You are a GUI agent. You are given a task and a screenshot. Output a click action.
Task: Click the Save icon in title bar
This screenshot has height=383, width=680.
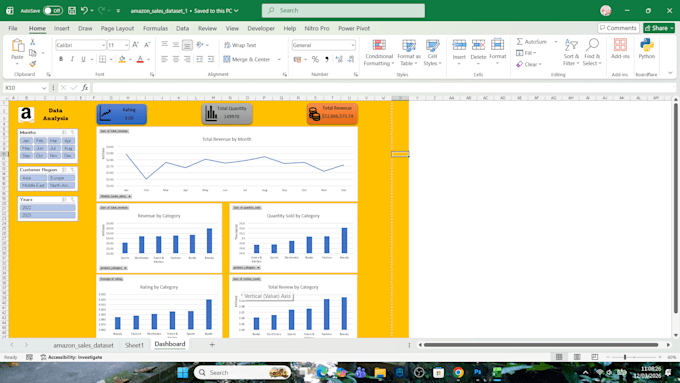coord(72,10)
